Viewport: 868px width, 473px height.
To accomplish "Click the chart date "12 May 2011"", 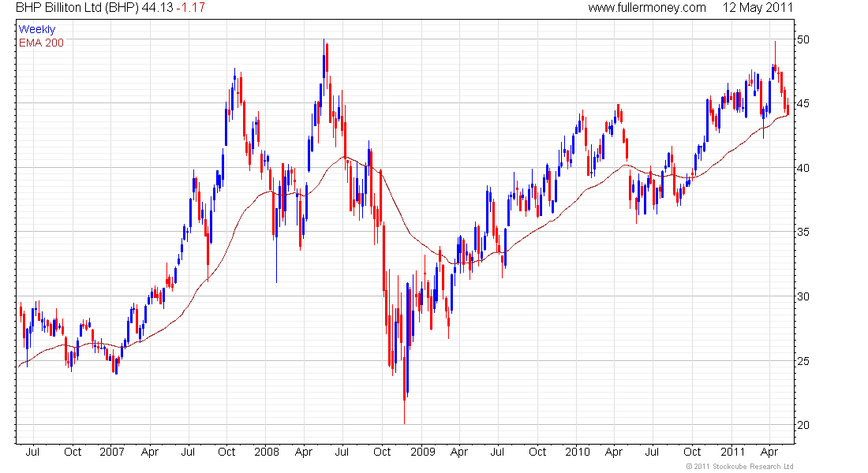I will click(758, 8).
